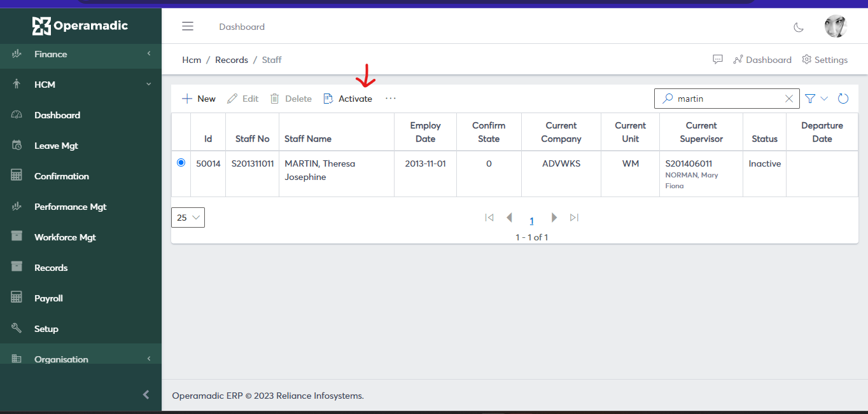This screenshot has width=868, height=414.
Task: Click the HCM person icon
Action: [x=17, y=85]
